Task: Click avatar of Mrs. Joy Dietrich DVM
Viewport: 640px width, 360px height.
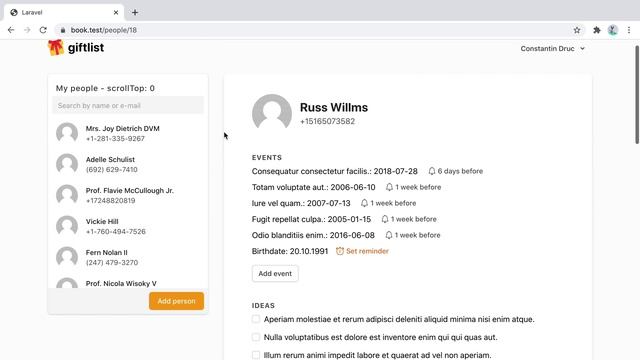Action: click(x=67, y=133)
